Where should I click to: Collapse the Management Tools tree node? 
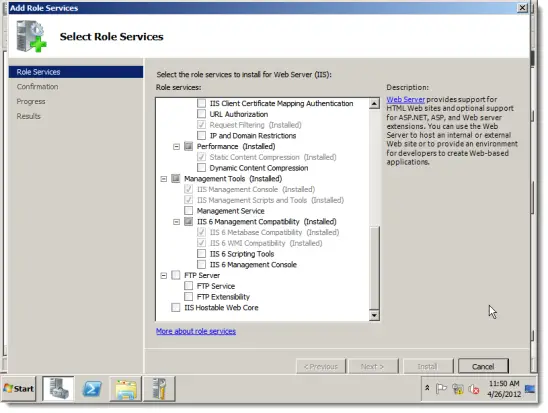[164, 179]
